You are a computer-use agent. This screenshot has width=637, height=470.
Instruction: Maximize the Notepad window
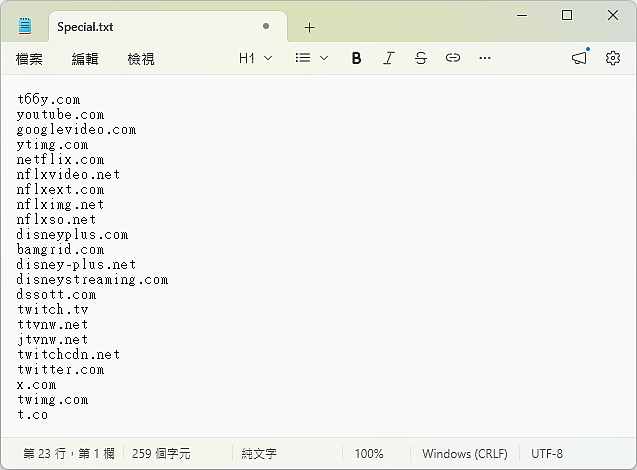(567, 15)
